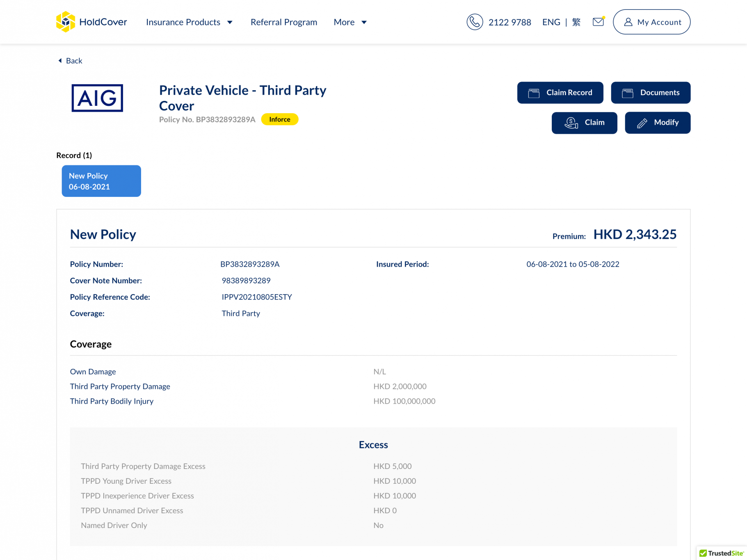This screenshot has height=560, width=747.
Task: Open My Account menu
Action: click(651, 22)
